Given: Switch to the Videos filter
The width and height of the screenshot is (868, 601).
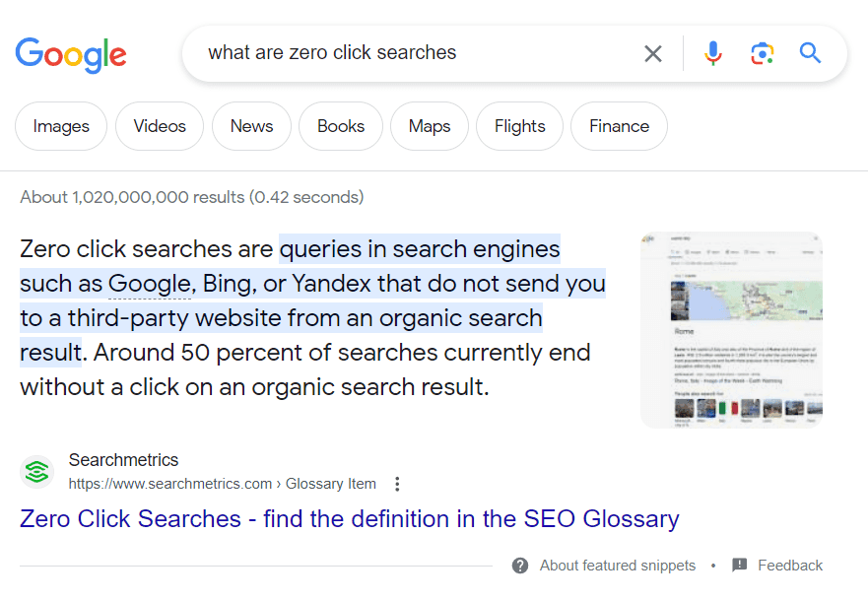Looking at the screenshot, I should point(160,126).
